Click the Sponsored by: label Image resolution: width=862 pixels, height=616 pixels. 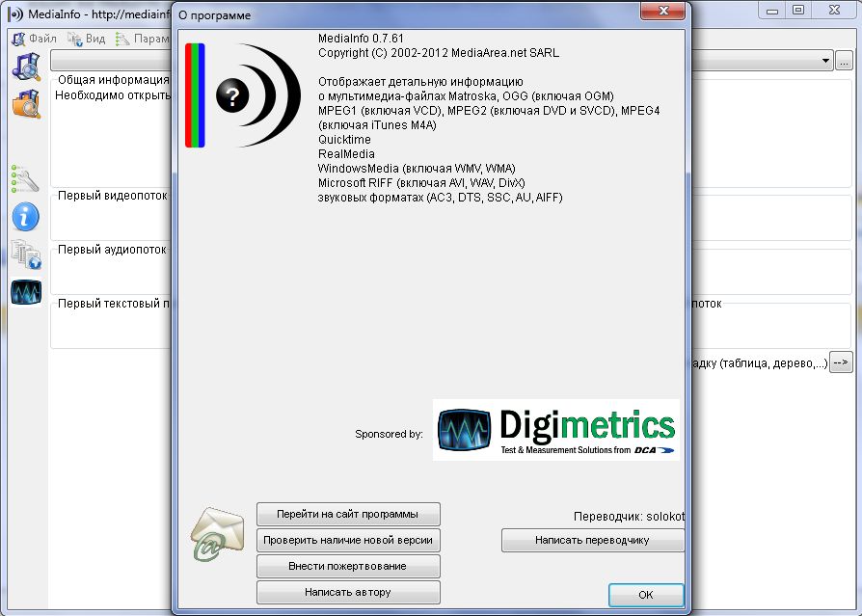pos(390,434)
